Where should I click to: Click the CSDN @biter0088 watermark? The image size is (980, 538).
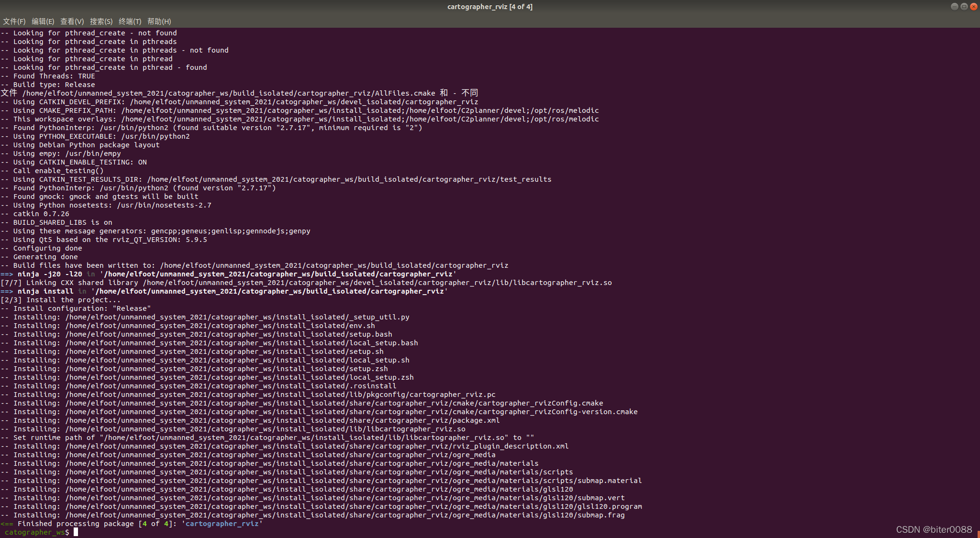click(934, 529)
